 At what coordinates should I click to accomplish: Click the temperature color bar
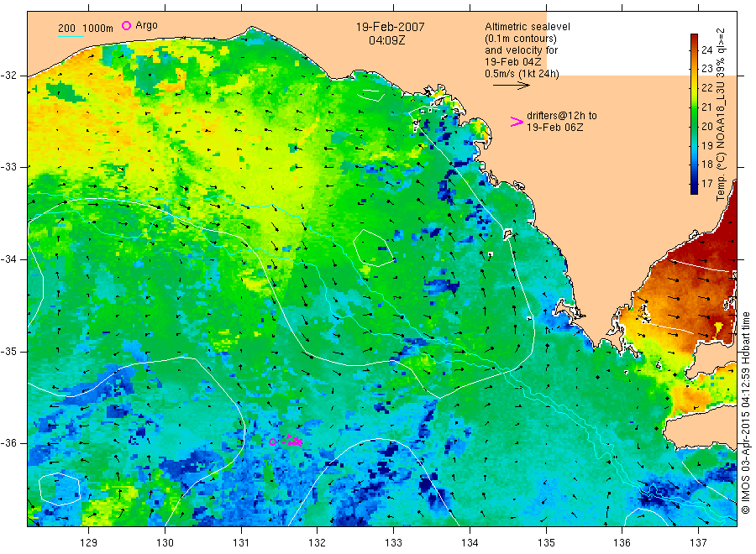694,113
